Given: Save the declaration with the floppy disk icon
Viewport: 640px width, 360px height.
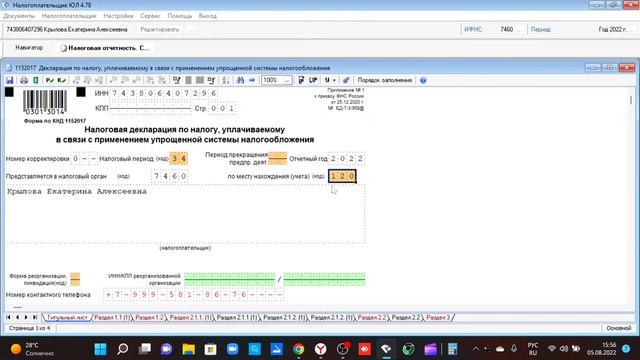Looking at the screenshot, I should point(9,80).
